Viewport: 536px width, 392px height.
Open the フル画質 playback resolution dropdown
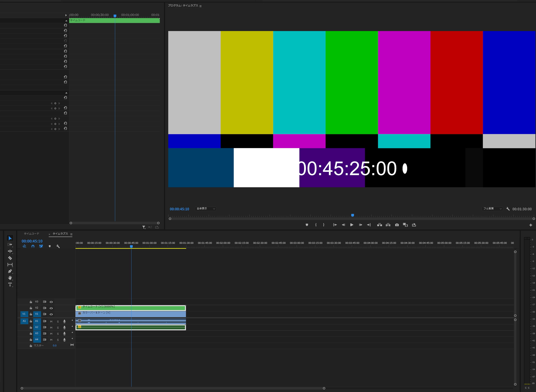click(493, 209)
